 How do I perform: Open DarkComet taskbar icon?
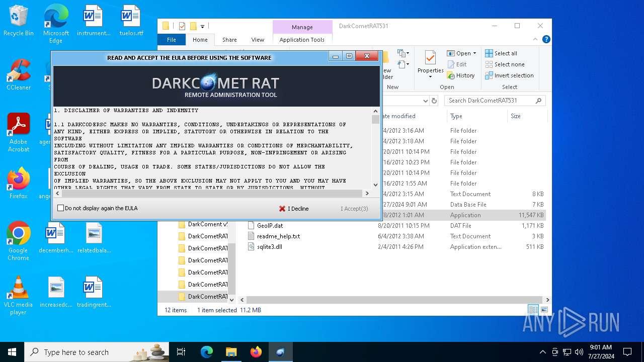click(x=280, y=352)
